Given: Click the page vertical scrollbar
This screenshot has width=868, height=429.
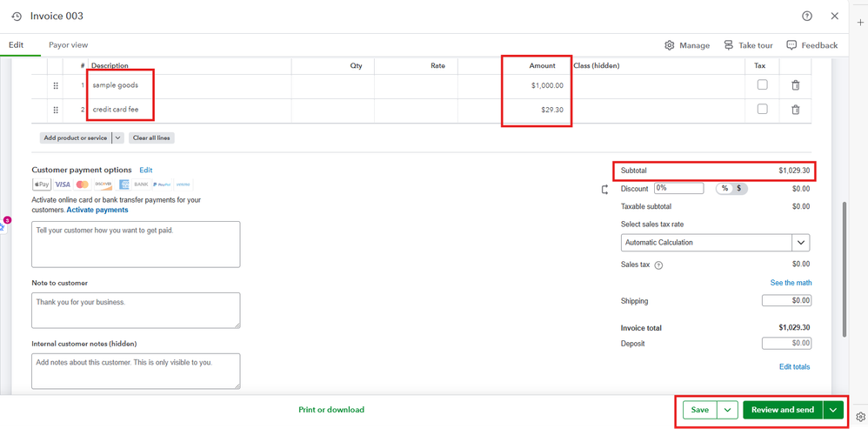Looking at the screenshot, I should click(845, 269).
